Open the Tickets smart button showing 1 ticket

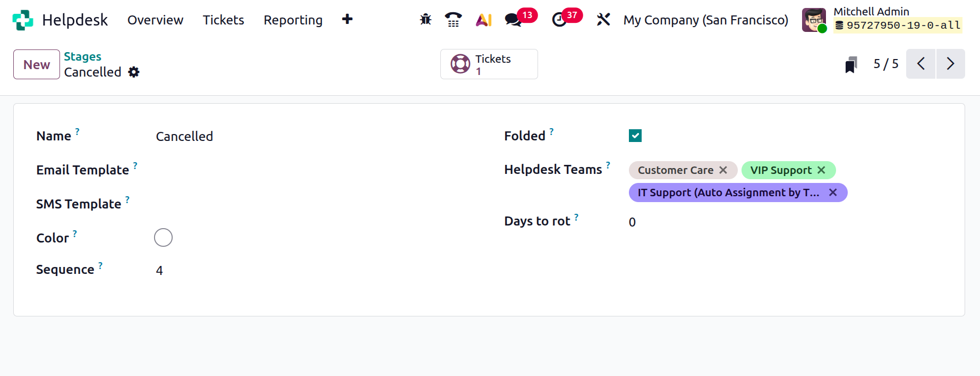click(489, 64)
